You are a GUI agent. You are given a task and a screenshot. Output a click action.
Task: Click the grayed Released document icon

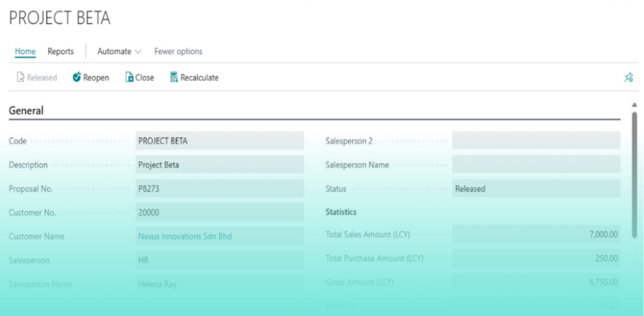21,77
